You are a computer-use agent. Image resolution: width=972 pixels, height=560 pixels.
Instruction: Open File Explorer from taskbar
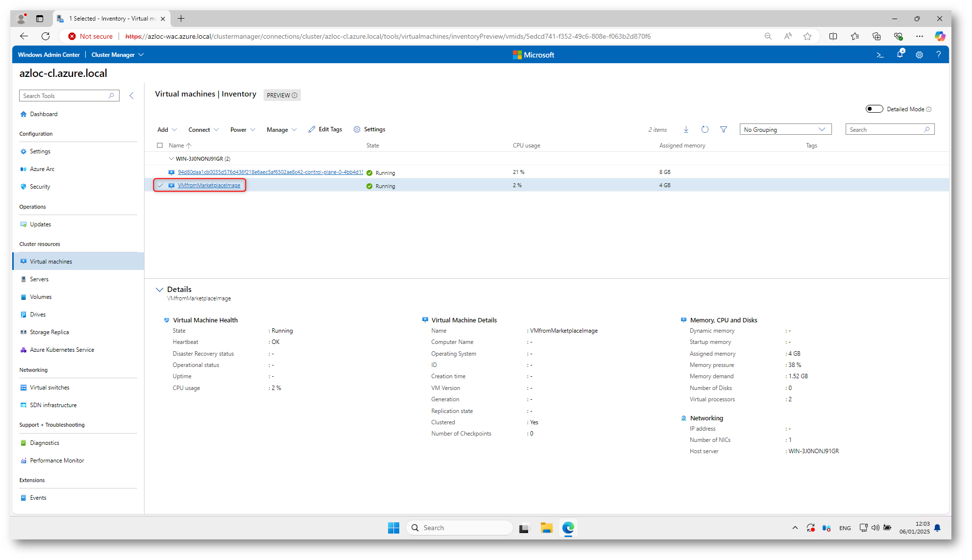[x=546, y=528]
